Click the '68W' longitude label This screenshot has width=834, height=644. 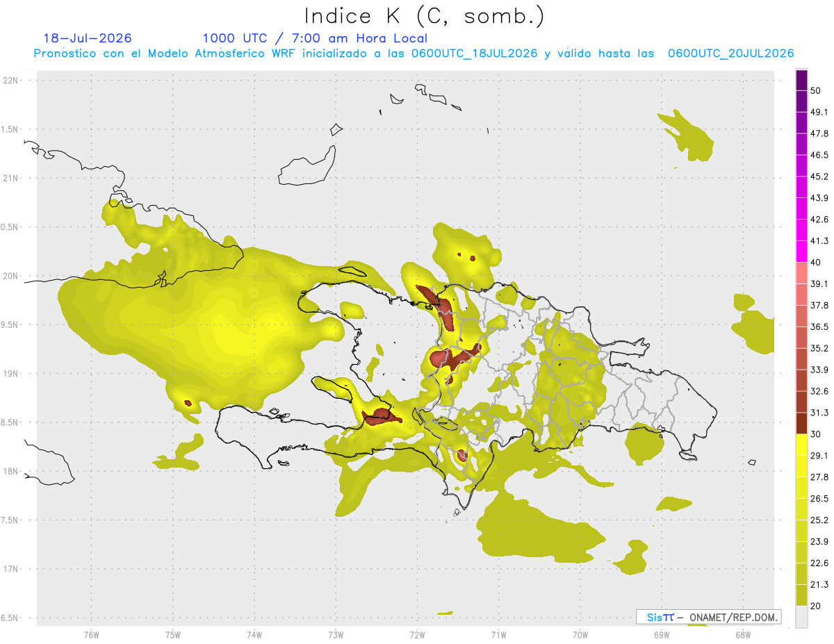click(x=743, y=635)
